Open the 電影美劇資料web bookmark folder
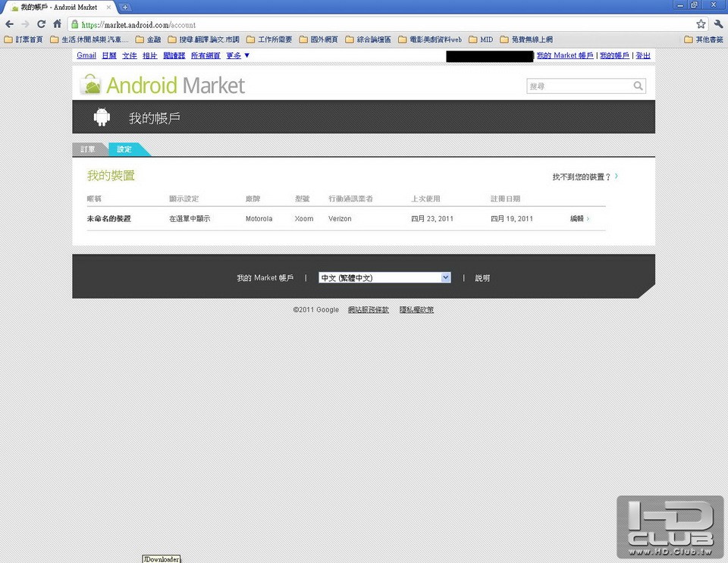728x563 pixels. [430, 39]
